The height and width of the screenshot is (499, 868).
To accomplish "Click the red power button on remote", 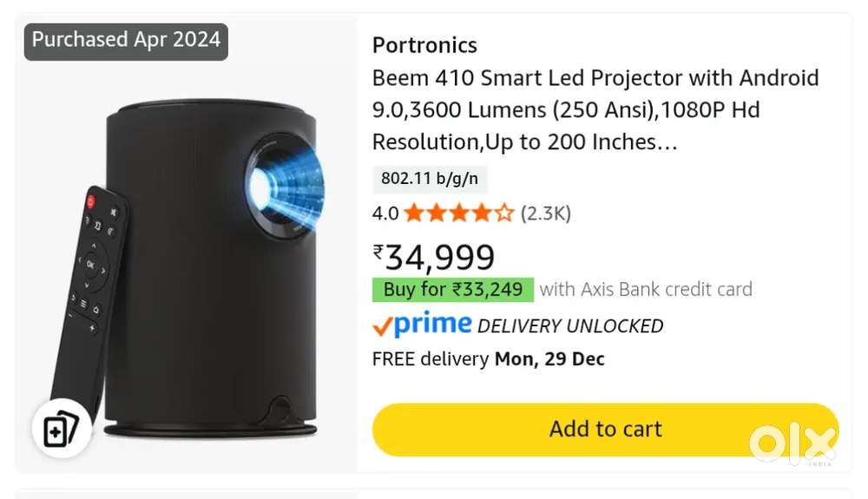I will click(90, 200).
